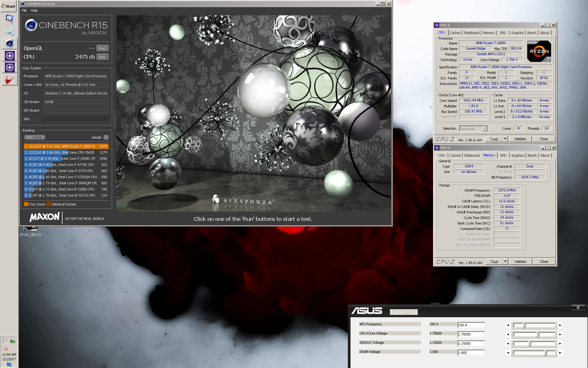Viewport: 588px width, 368px height.
Task: Increase CPU VCore Voltage with right arrow
Action: coord(560,334)
